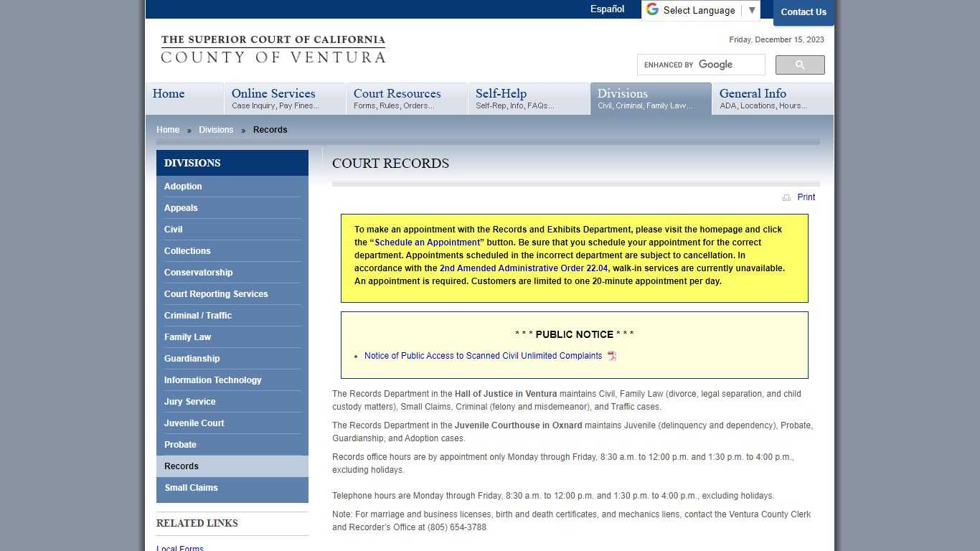Open the Self-Help tab

[529, 99]
